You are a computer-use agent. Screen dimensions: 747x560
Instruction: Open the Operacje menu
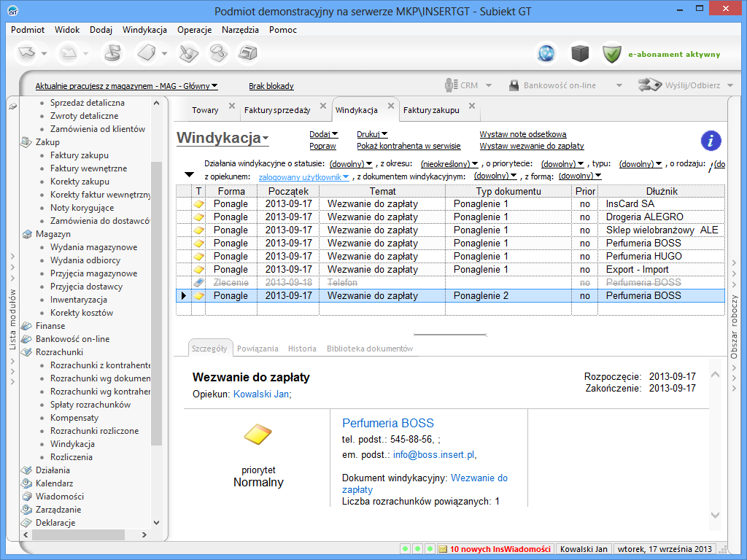194,30
